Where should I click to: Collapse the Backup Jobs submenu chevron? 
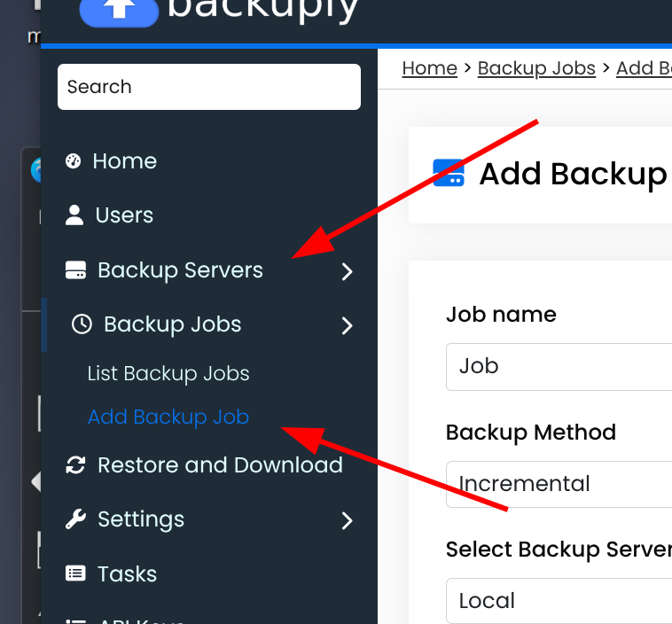[347, 326]
